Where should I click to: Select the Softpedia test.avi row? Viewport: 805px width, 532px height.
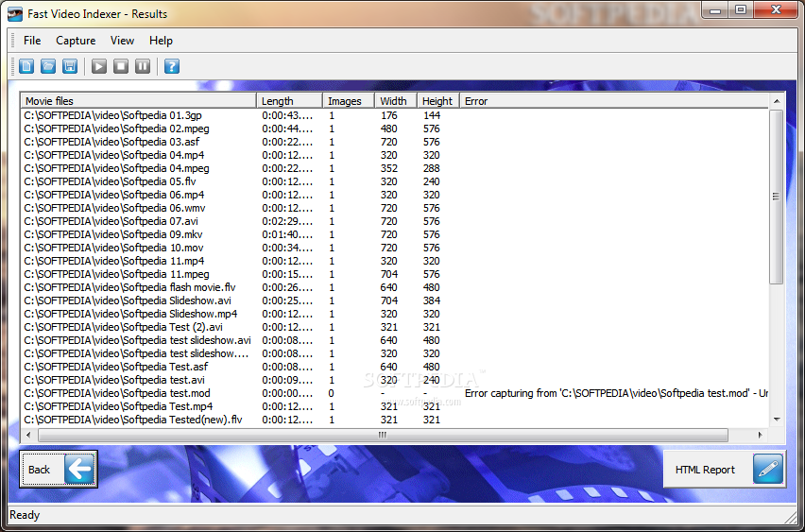click(x=395, y=380)
